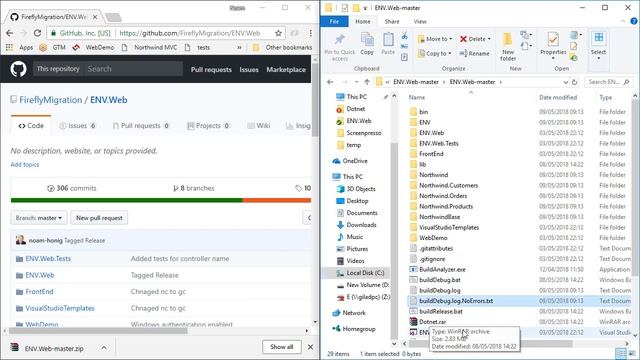Viewport: 640px width, 360px height.
Task: Open This repository search scope dropdown
Action: (x=58, y=69)
